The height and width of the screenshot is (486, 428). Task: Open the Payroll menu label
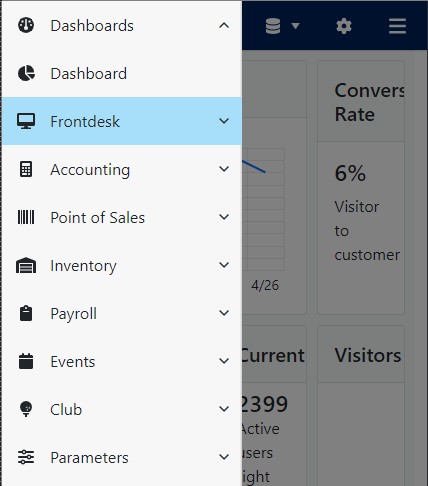tap(74, 314)
